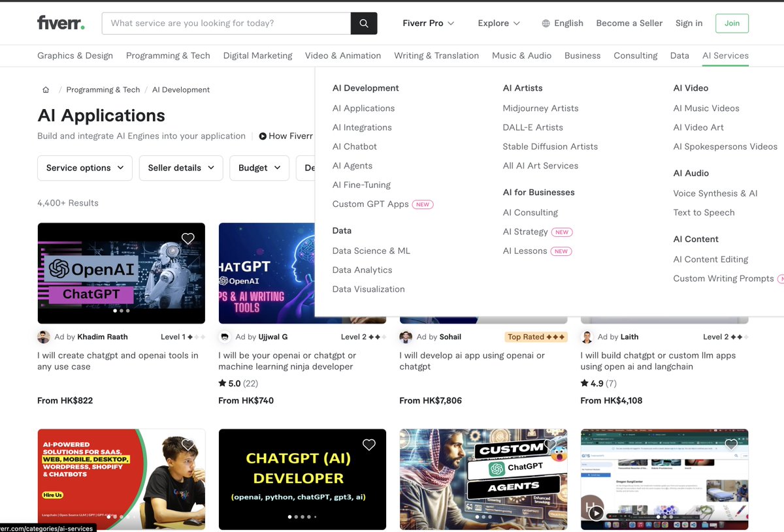Select AI Content Editing

711,259
